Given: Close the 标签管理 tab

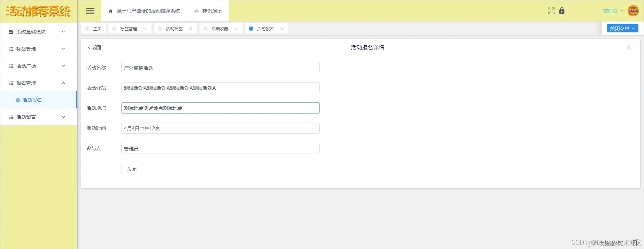Looking at the screenshot, I should pyautogui.click(x=145, y=29).
